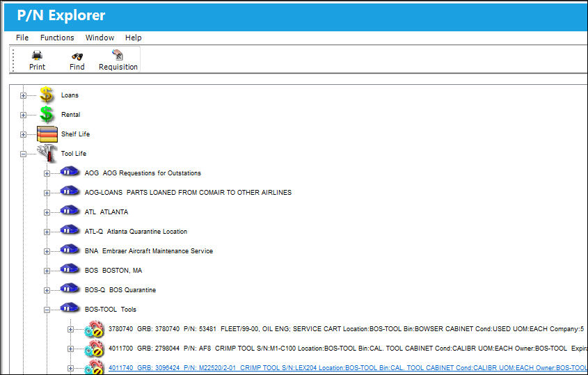Click the location icon beside AOG-LOANS
This screenshot has height=375, width=588.
(70, 191)
